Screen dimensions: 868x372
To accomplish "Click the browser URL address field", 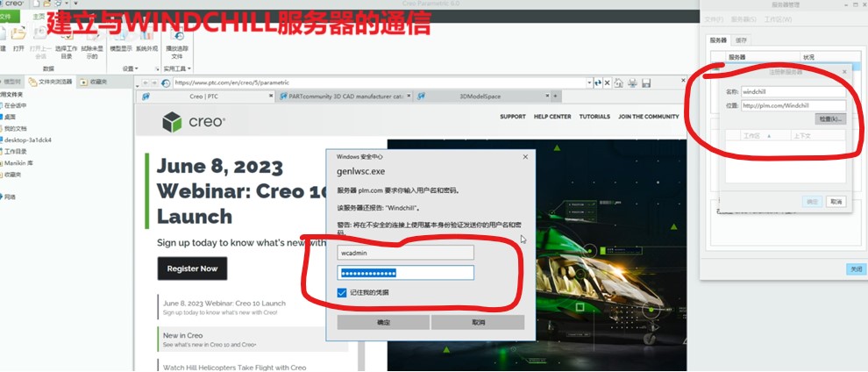I will click(379, 83).
